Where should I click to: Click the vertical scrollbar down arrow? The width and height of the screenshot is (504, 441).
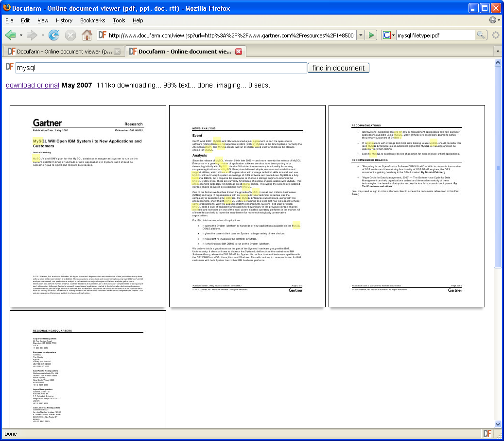[498, 424]
